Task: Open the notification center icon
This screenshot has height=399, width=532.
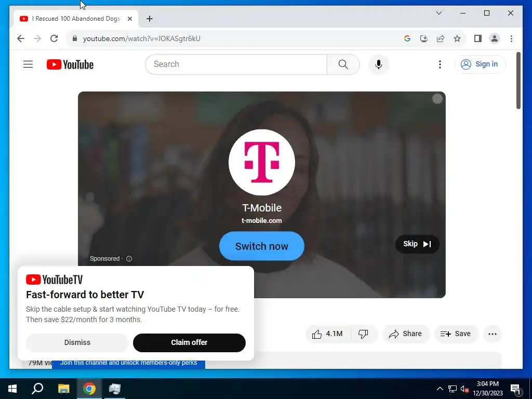Action: (x=516, y=389)
